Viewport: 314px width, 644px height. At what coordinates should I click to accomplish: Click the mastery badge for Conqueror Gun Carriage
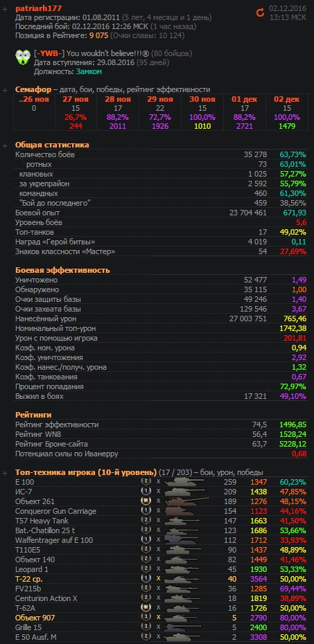[146, 511]
